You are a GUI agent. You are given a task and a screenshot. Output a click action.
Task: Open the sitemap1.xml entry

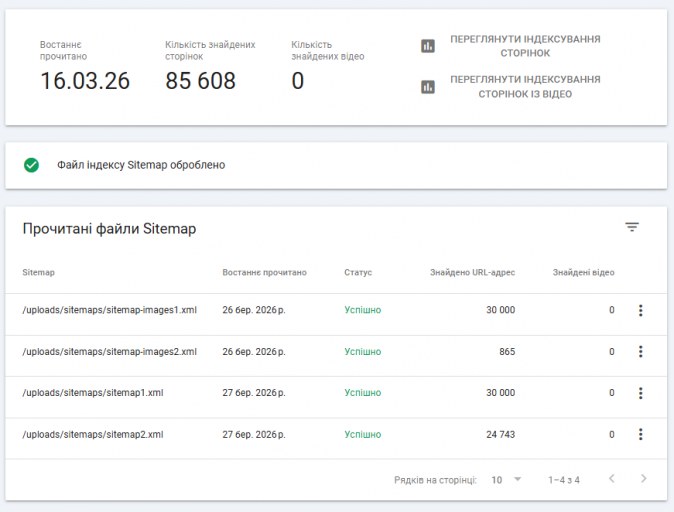click(92, 393)
